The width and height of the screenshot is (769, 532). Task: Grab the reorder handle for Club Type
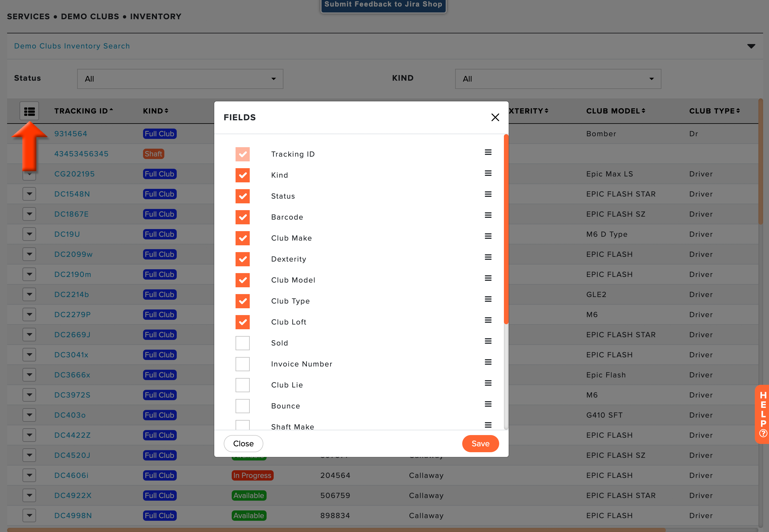[488, 299]
